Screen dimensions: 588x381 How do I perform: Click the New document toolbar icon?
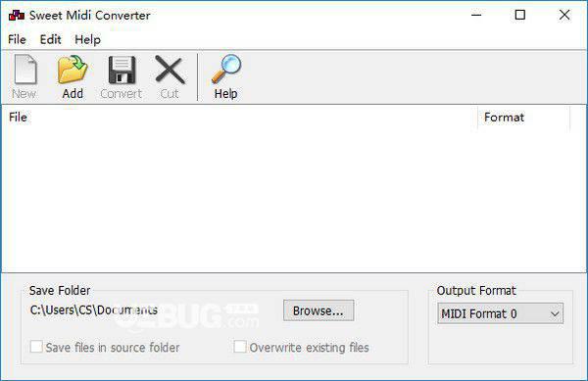(24, 70)
